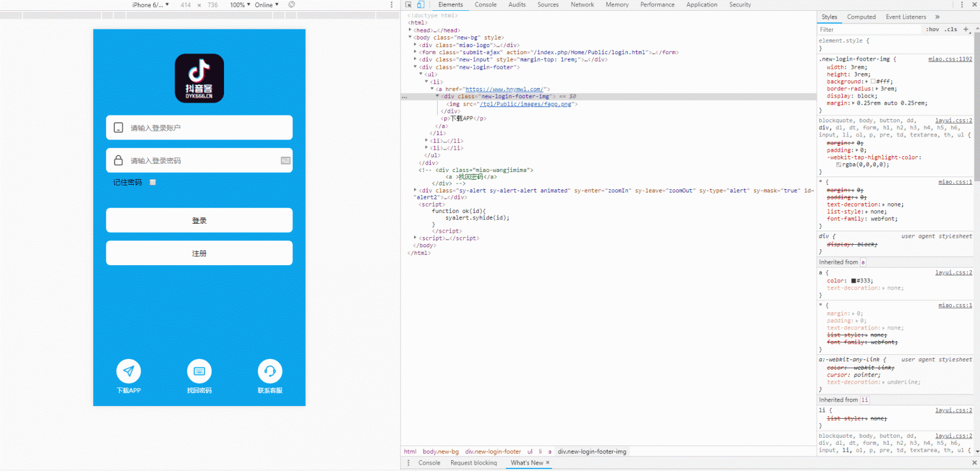Expand the new-input div node
Screen dimensions: 980x471
(x=415, y=59)
